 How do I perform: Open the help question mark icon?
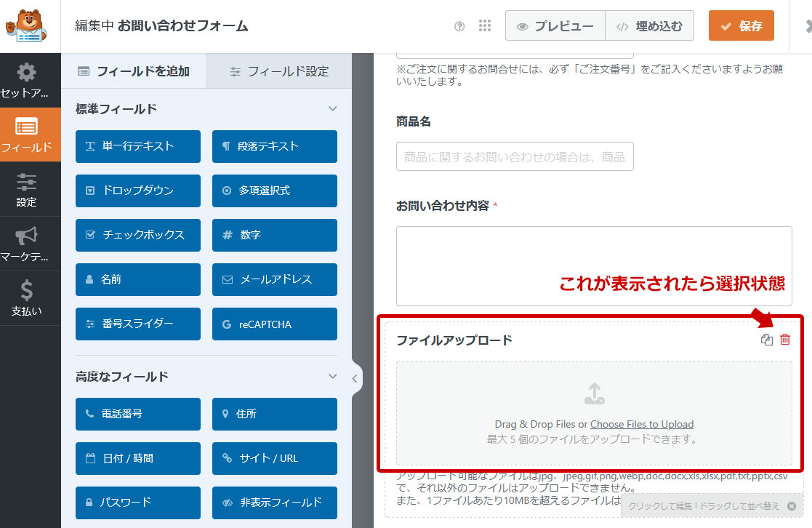(459, 26)
